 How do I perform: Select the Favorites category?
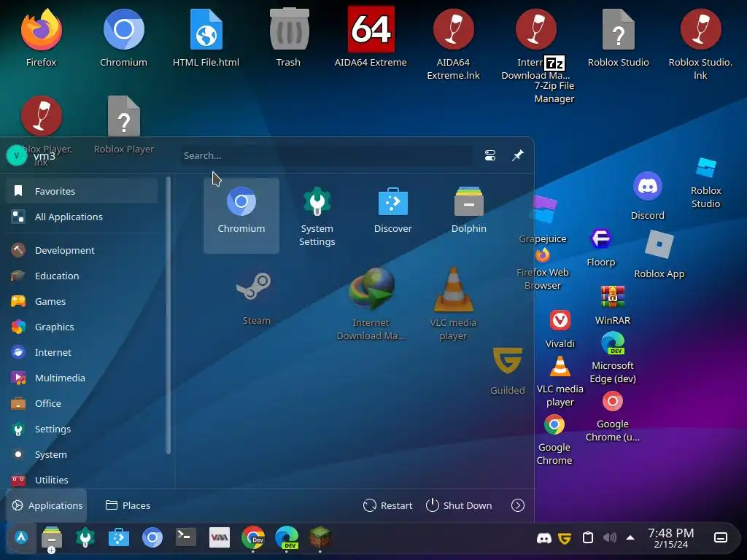[x=82, y=191]
